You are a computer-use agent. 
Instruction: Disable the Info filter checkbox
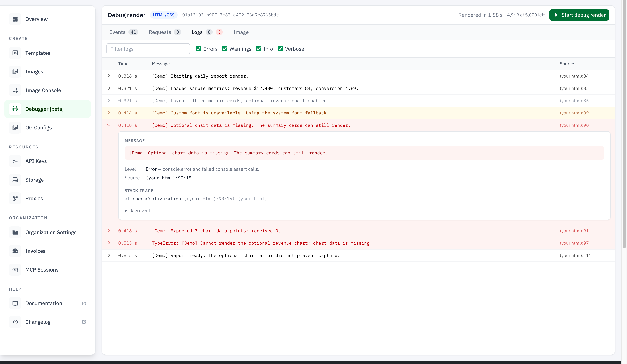tap(258, 49)
